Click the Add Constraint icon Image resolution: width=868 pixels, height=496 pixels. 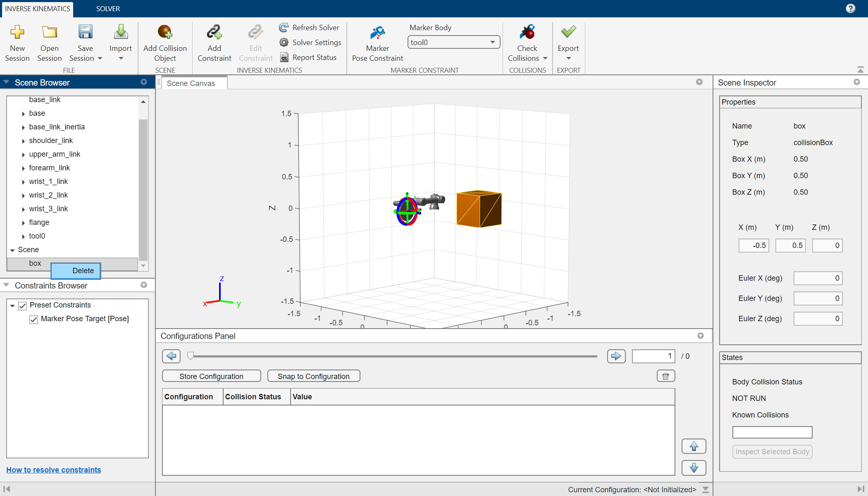point(214,32)
